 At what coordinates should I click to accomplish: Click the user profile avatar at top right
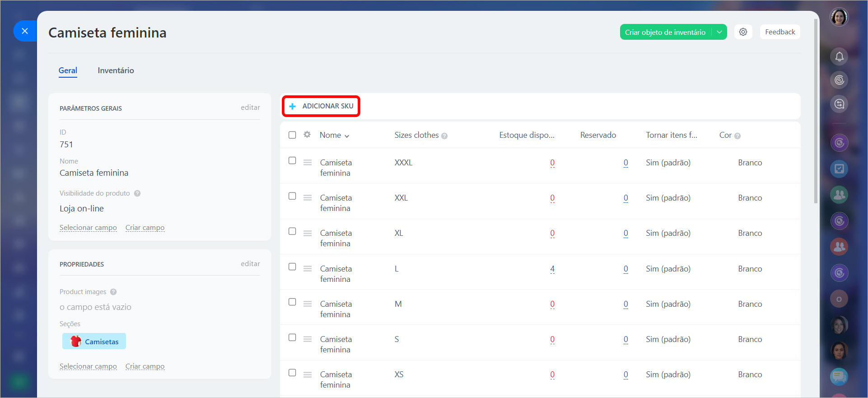click(x=839, y=17)
